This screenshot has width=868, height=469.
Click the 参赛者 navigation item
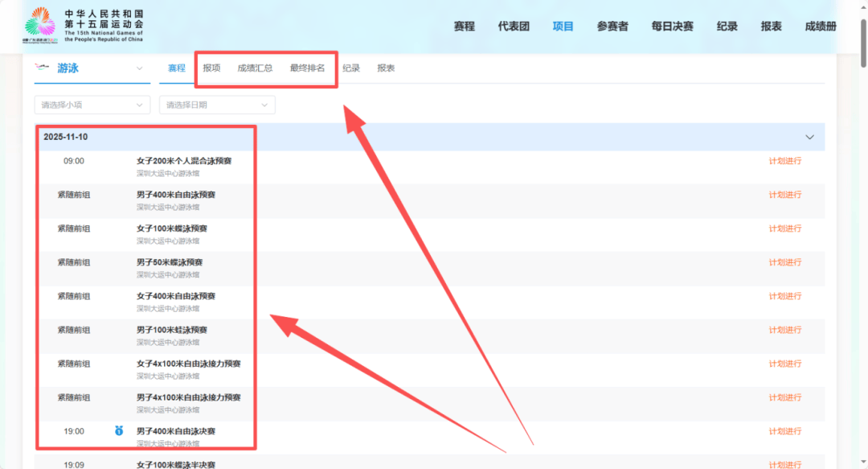[x=612, y=25]
